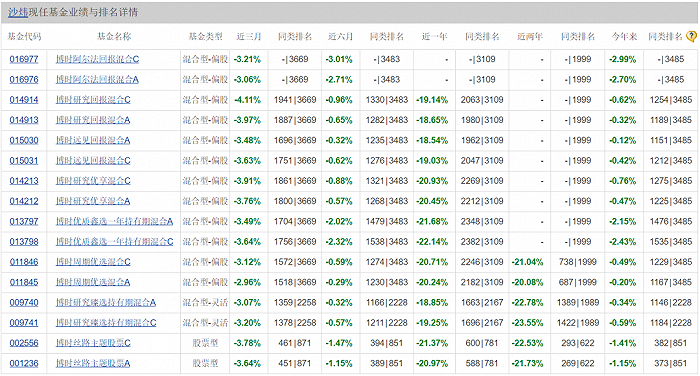Select the -22.14% one-year return cell
This screenshot has height=376, width=700.
coord(432,242)
